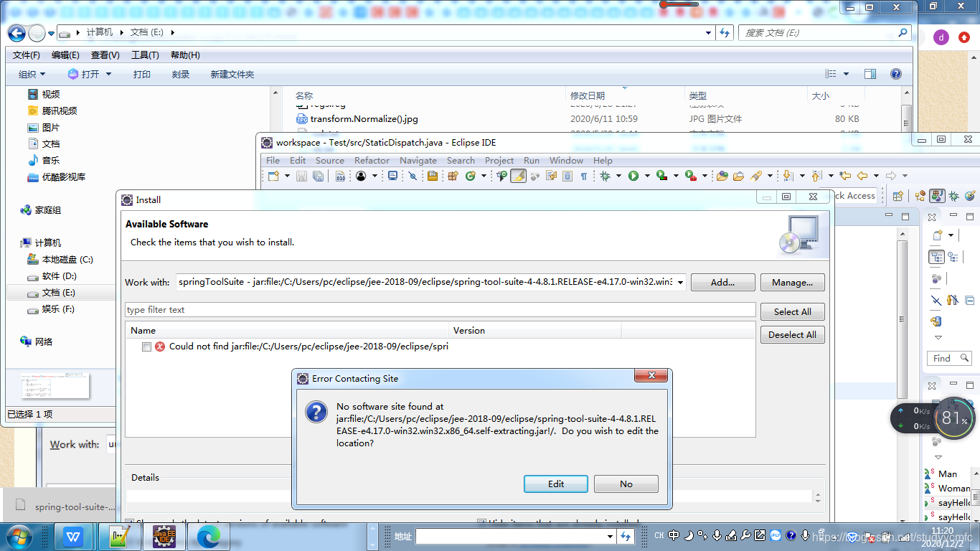
Task: Open the 工具(T) menu in Explorer
Action: coord(145,55)
